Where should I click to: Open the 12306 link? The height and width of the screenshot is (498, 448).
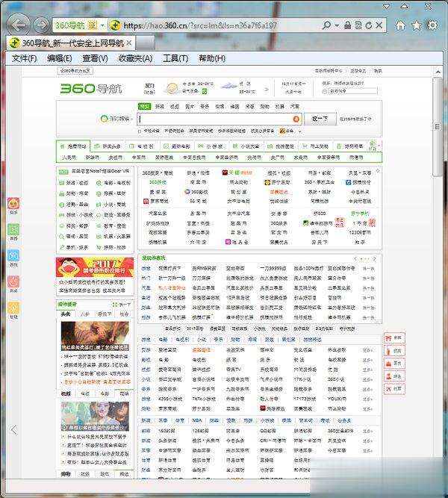[360, 232]
